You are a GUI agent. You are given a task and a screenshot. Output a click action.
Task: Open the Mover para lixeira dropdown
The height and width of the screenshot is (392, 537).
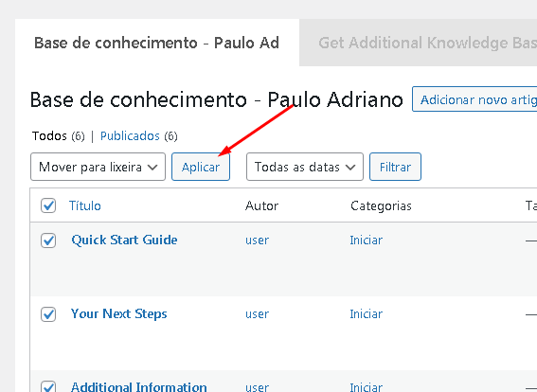[98, 167]
